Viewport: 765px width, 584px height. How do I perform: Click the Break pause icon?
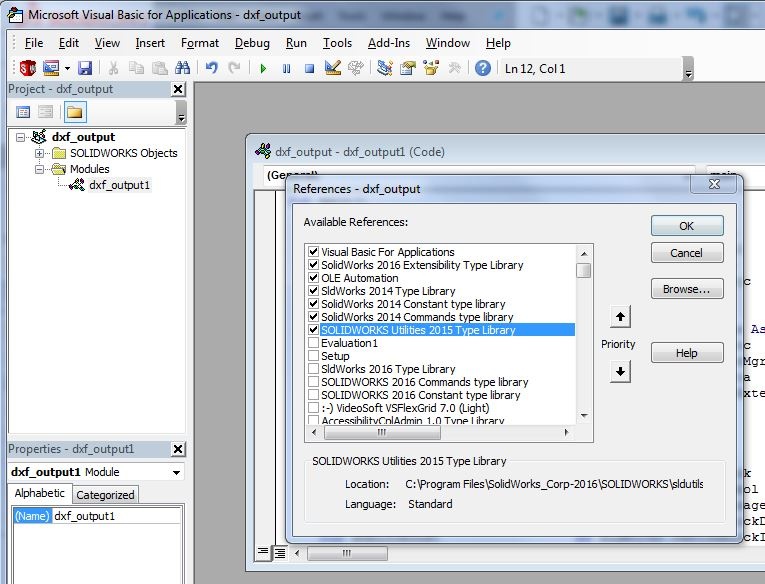[x=286, y=68]
